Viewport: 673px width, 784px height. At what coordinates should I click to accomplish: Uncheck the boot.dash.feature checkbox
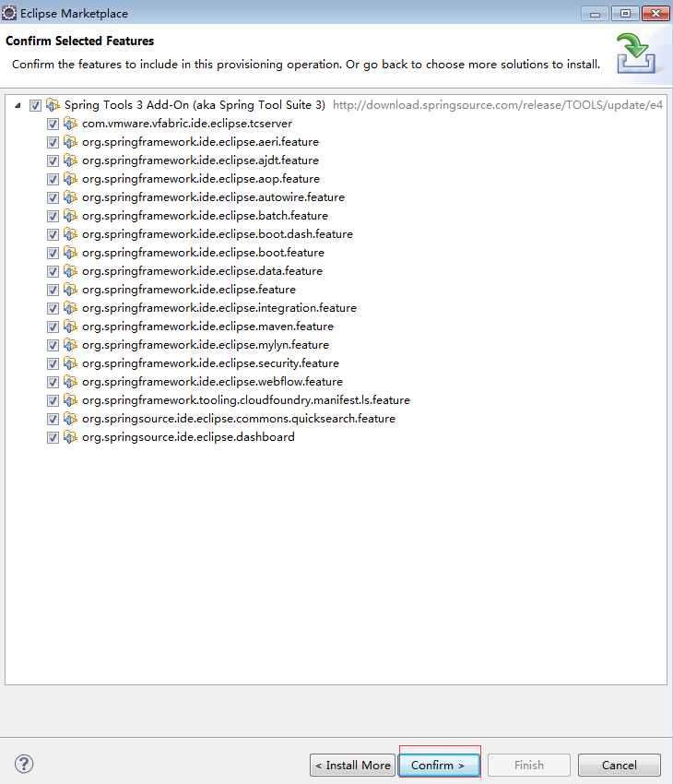click(x=53, y=234)
